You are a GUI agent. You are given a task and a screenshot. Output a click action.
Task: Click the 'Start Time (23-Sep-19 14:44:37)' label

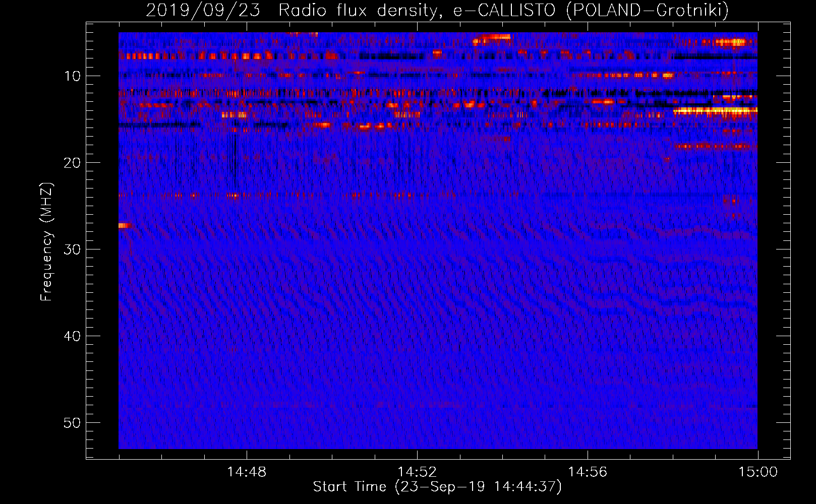tap(437, 487)
